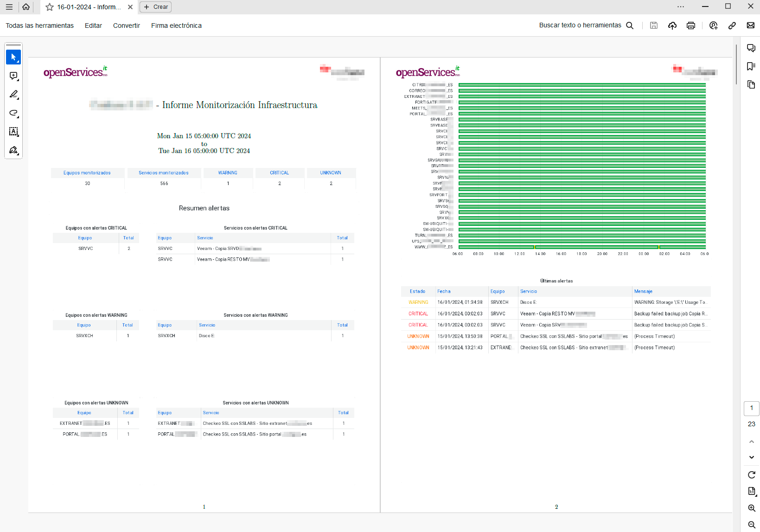
Task: Click the Crear new tab button
Action: [x=156, y=7]
